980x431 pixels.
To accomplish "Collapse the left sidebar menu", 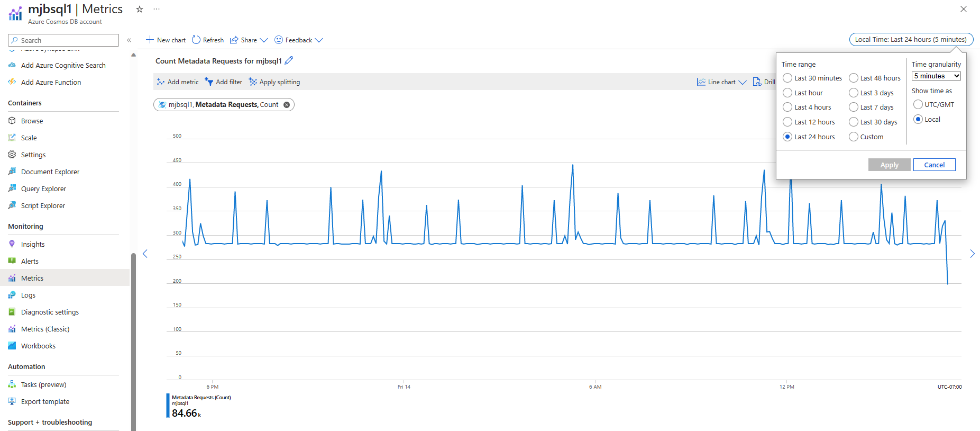I will [129, 40].
